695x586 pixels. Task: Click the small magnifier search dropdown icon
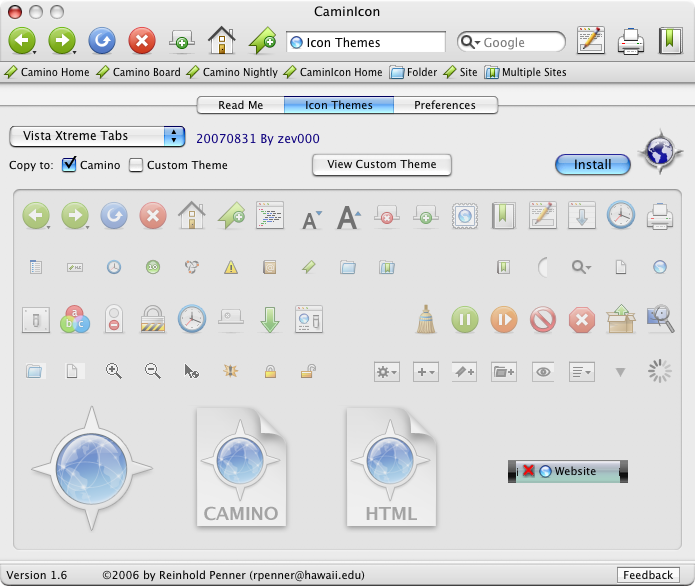click(581, 267)
